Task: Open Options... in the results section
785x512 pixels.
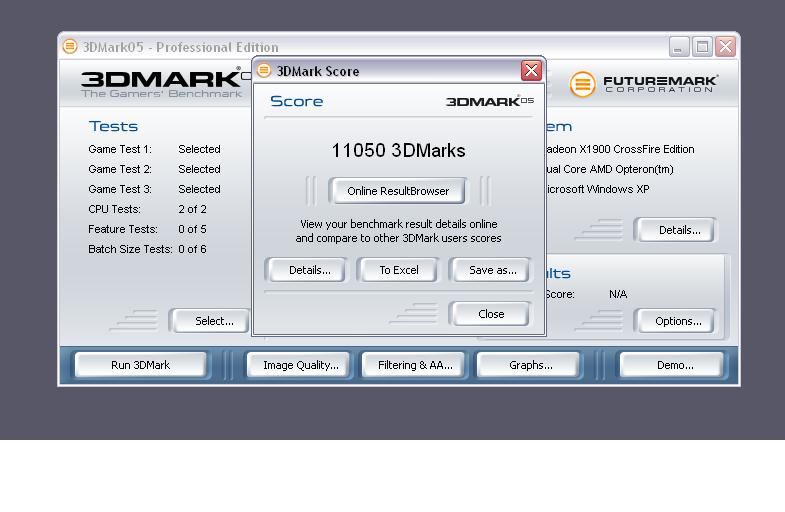Action: coord(677,321)
